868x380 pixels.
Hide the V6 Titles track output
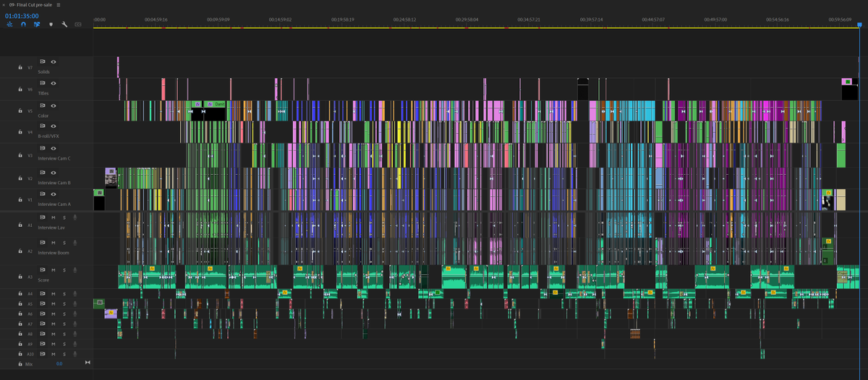[54, 83]
